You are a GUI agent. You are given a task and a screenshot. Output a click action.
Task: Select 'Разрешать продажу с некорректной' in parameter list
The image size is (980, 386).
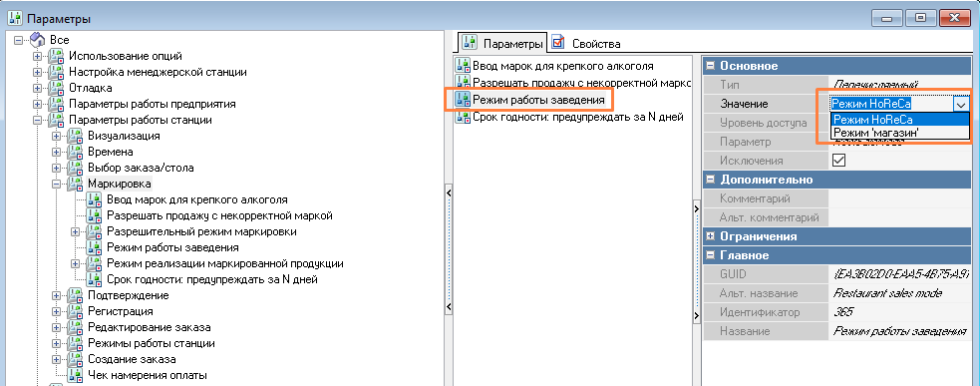(x=581, y=83)
